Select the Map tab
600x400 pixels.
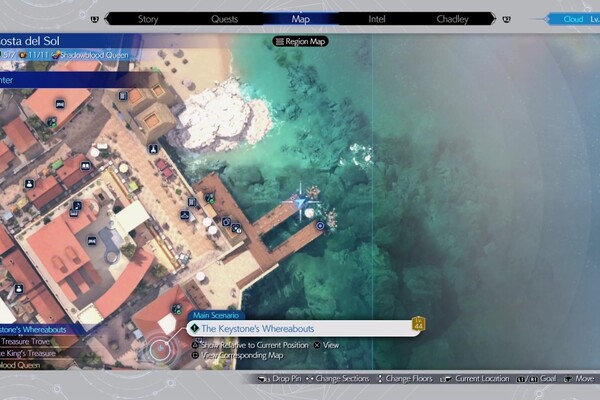(300, 19)
